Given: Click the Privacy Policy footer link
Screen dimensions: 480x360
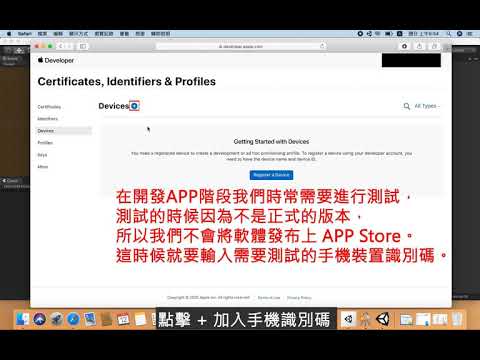Looking at the screenshot, I should point(299,298).
